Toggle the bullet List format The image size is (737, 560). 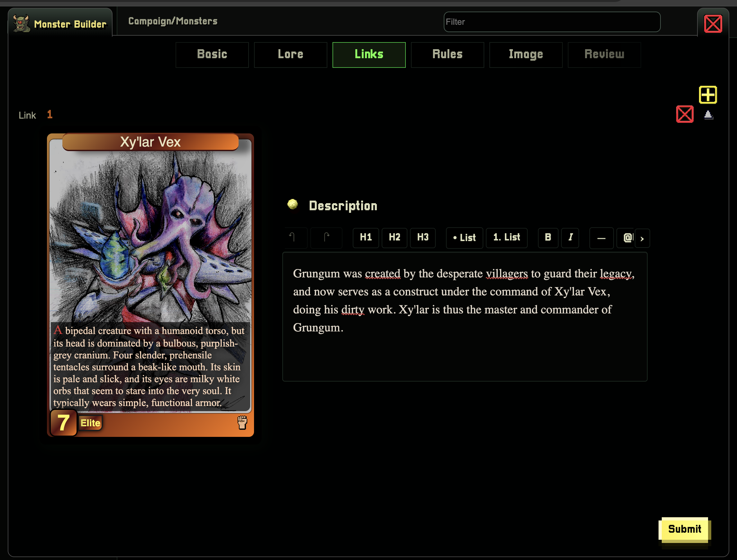464,238
